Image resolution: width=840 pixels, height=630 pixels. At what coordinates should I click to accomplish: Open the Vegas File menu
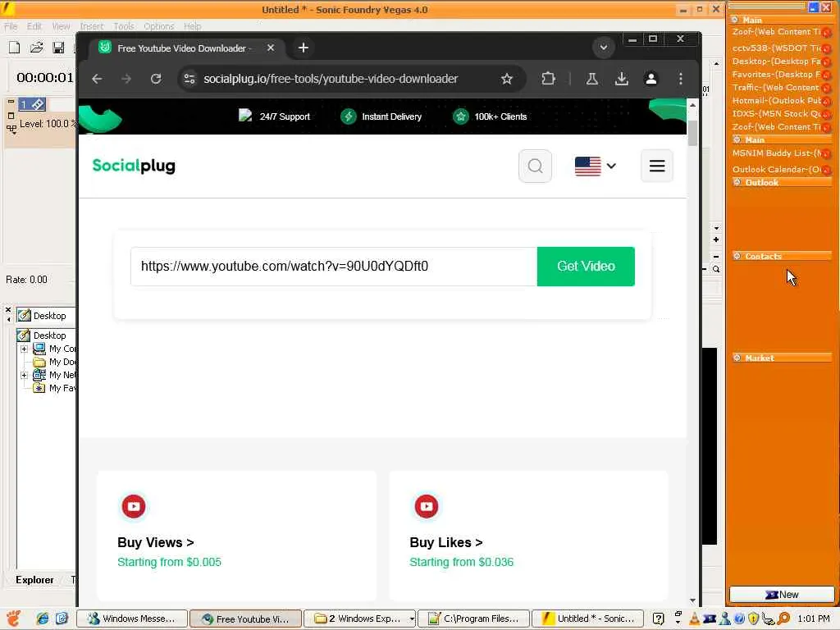11,26
